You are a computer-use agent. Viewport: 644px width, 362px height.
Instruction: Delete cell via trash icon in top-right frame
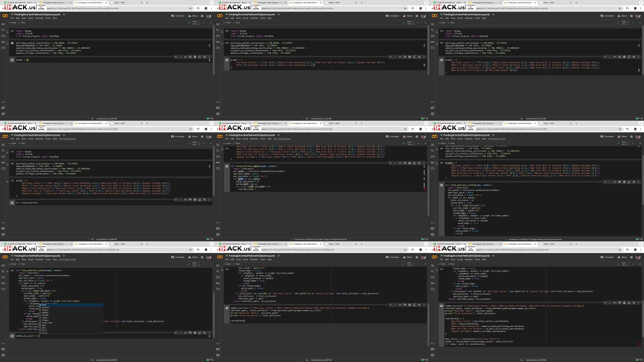634,57
